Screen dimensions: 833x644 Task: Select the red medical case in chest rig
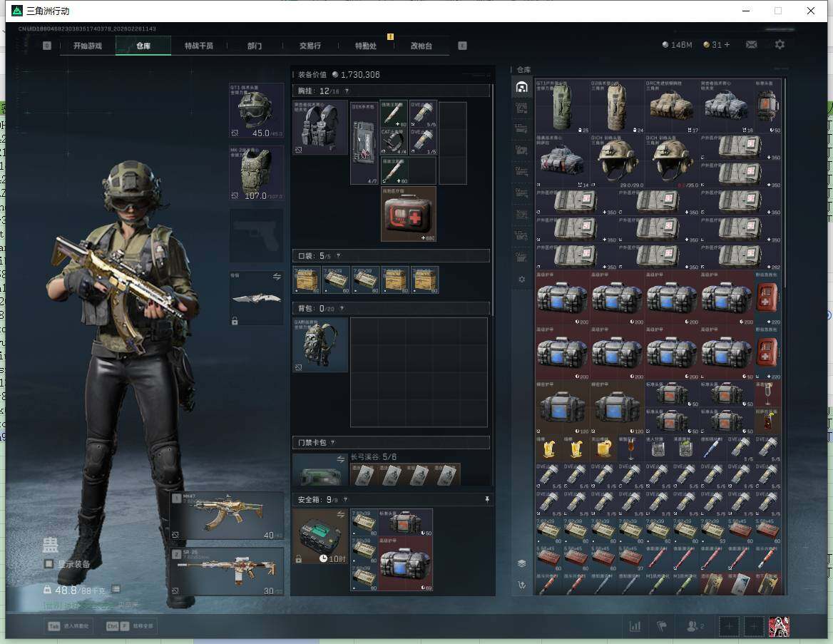tap(409, 214)
